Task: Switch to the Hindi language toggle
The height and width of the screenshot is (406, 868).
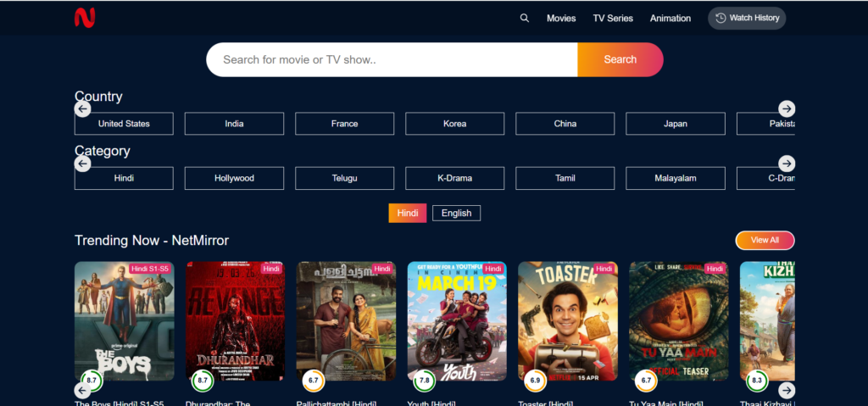Action: coord(408,214)
